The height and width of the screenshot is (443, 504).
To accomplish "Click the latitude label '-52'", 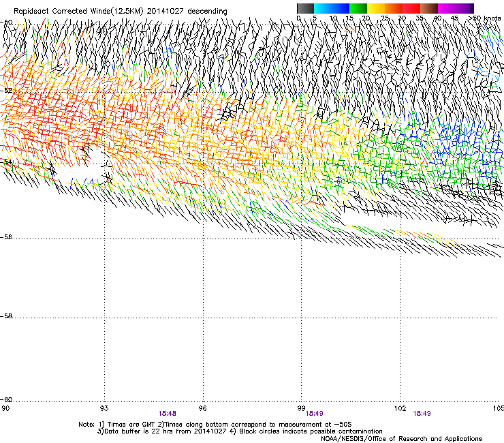I will click(x=6, y=91).
